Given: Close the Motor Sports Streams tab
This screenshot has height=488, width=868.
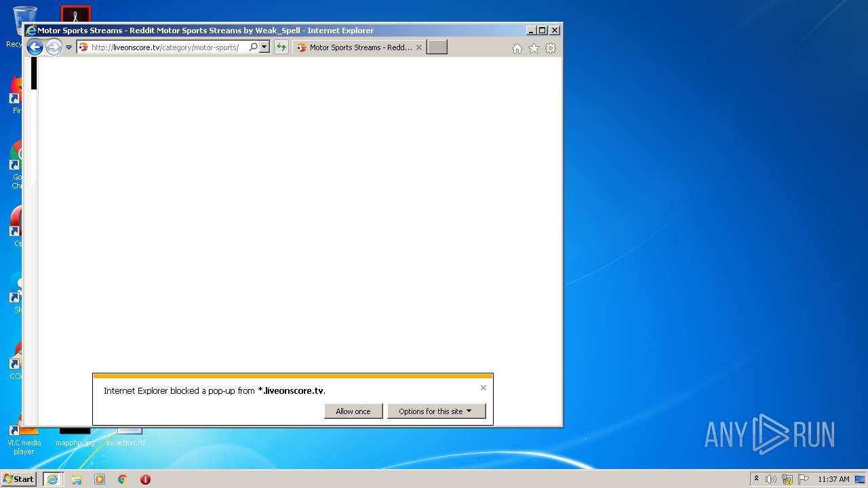Looking at the screenshot, I should [x=419, y=47].
